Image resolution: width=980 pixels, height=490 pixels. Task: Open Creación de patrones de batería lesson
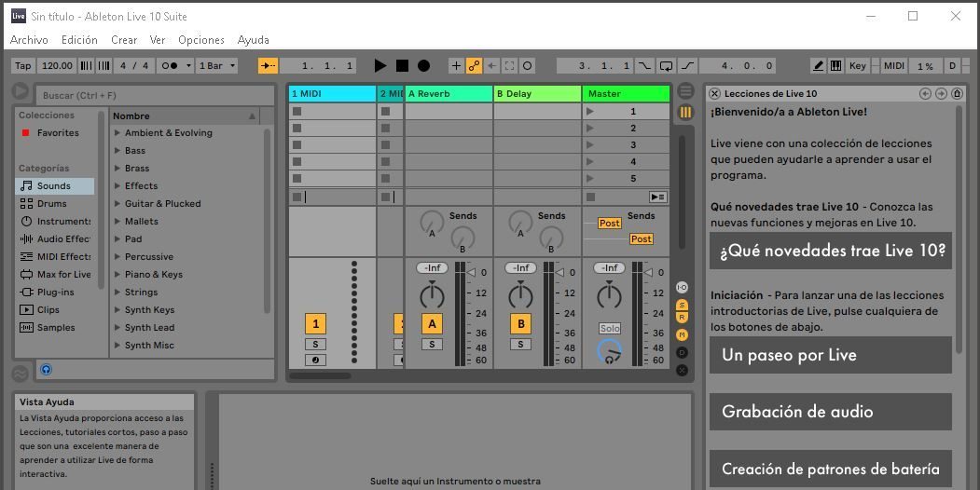(831, 469)
